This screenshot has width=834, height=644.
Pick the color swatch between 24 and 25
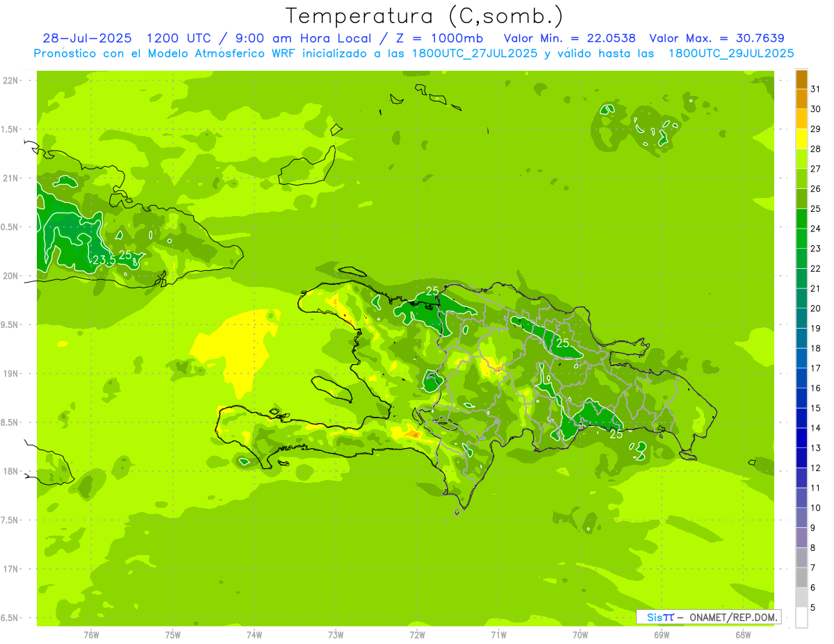tap(801, 218)
